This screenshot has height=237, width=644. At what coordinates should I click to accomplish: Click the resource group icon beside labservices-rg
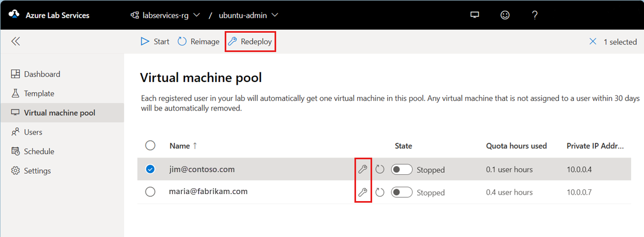click(x=135, y=15)
